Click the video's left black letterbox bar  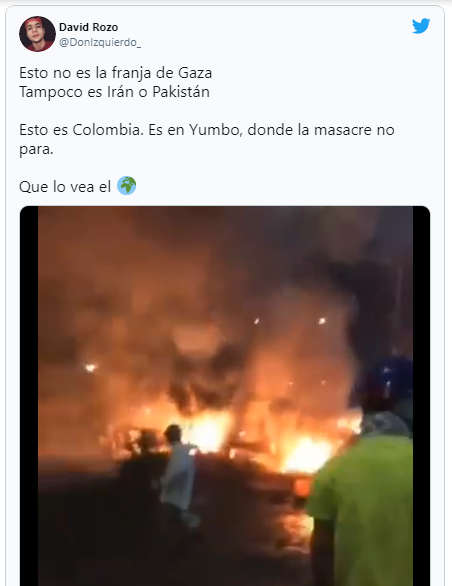(29, 396)
